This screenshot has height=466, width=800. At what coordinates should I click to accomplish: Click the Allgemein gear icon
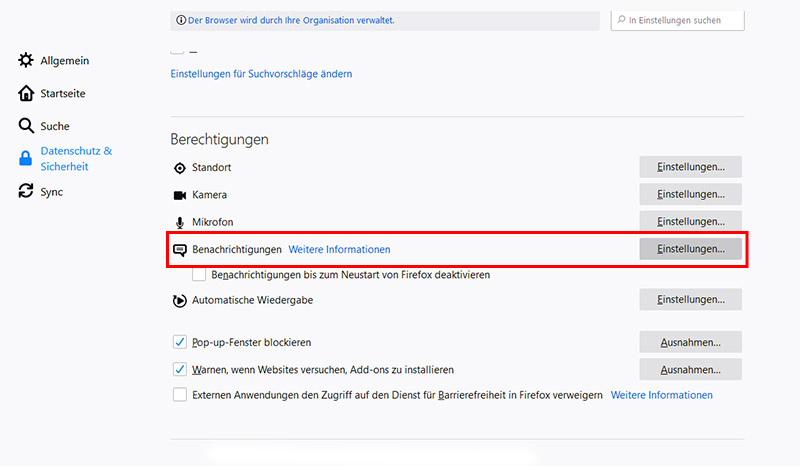tap(26, 60)
